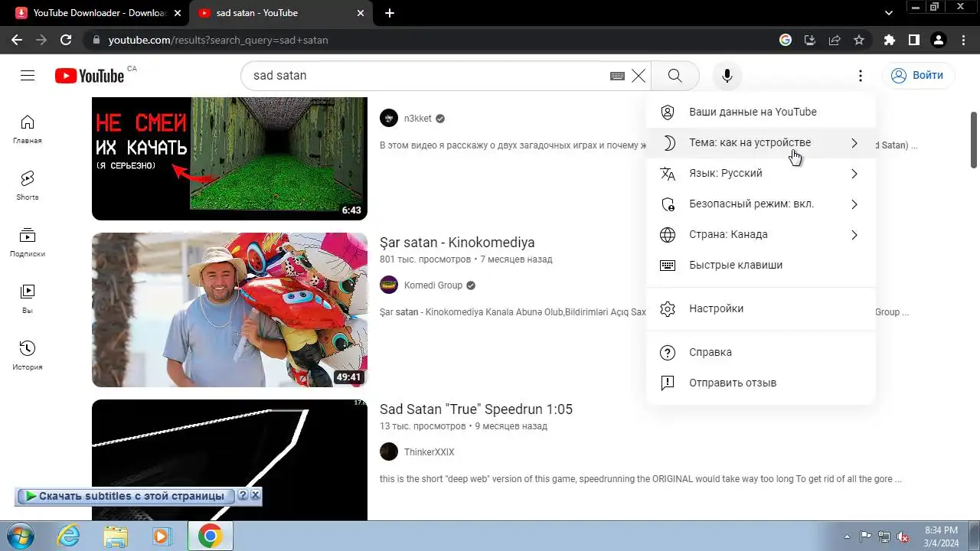This screenshot has height=551, width=980.
Task: Open the Chrome extensions puzzle icon
Action: click(890, 40)
